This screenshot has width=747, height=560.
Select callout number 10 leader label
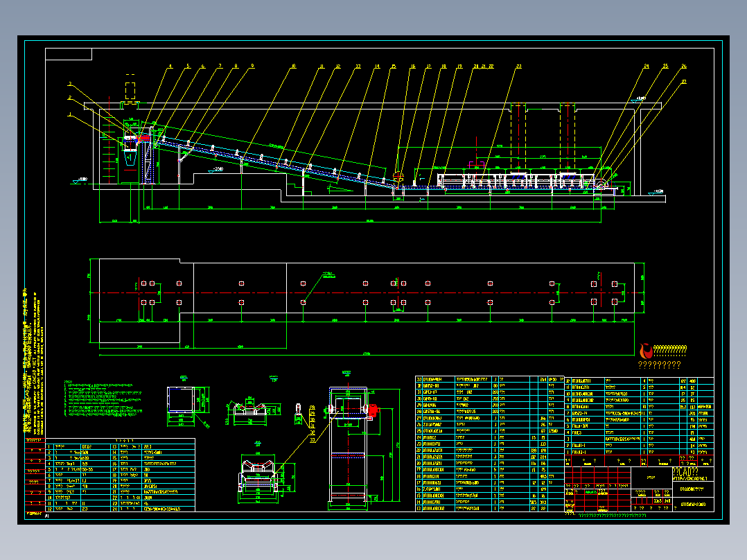coord(294,67)
